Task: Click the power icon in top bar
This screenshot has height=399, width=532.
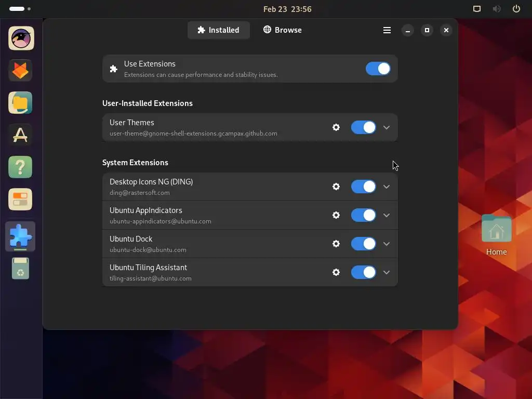Action: (516, 9)
